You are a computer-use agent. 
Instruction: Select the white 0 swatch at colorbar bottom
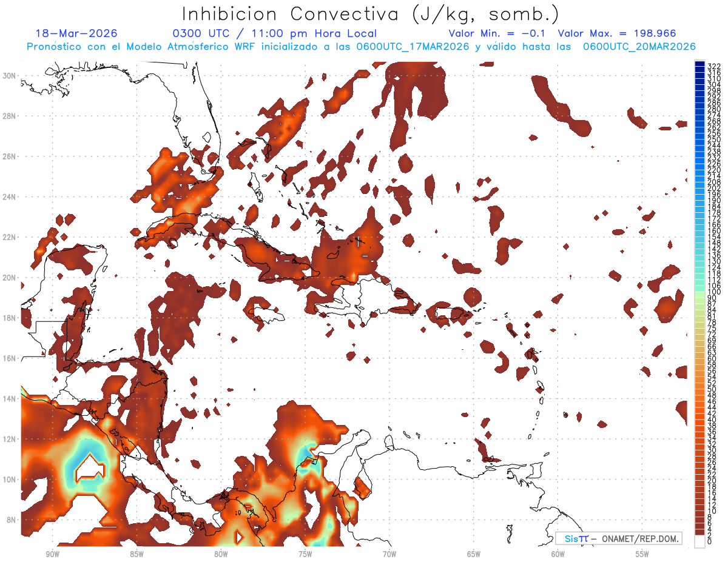click(x=699, y=541)
